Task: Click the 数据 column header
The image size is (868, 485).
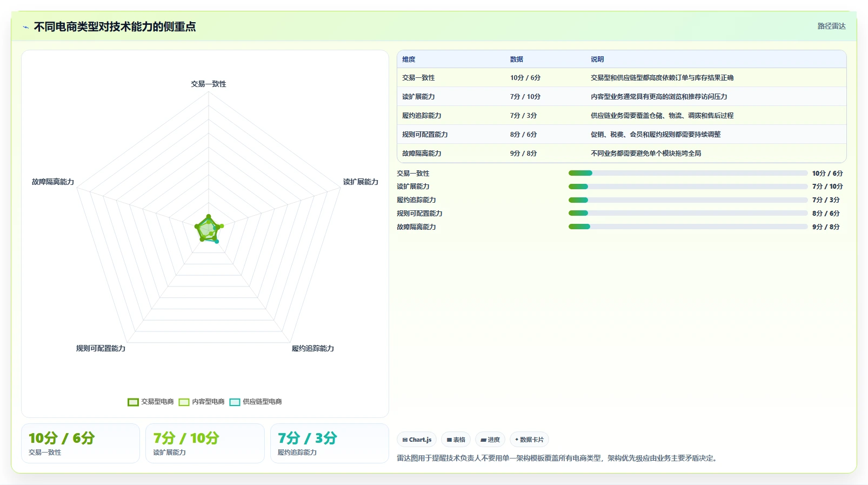Action: pos(517,59)
